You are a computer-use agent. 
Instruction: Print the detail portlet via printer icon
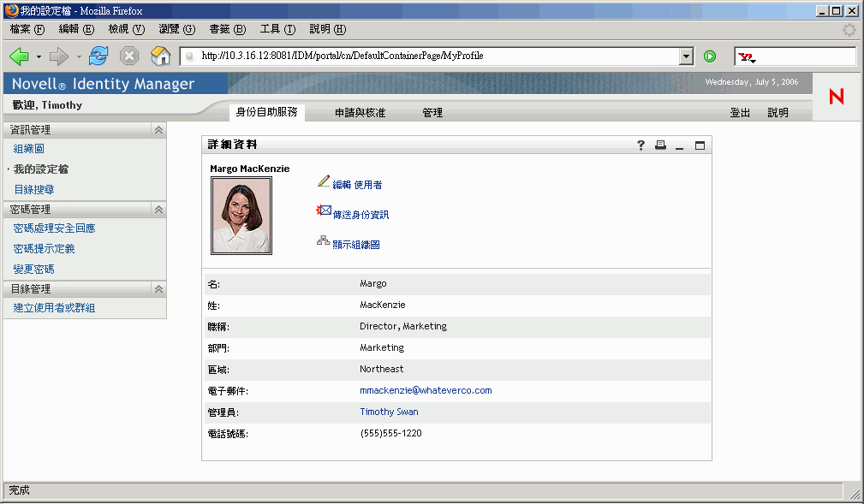(x=660, y=145)
